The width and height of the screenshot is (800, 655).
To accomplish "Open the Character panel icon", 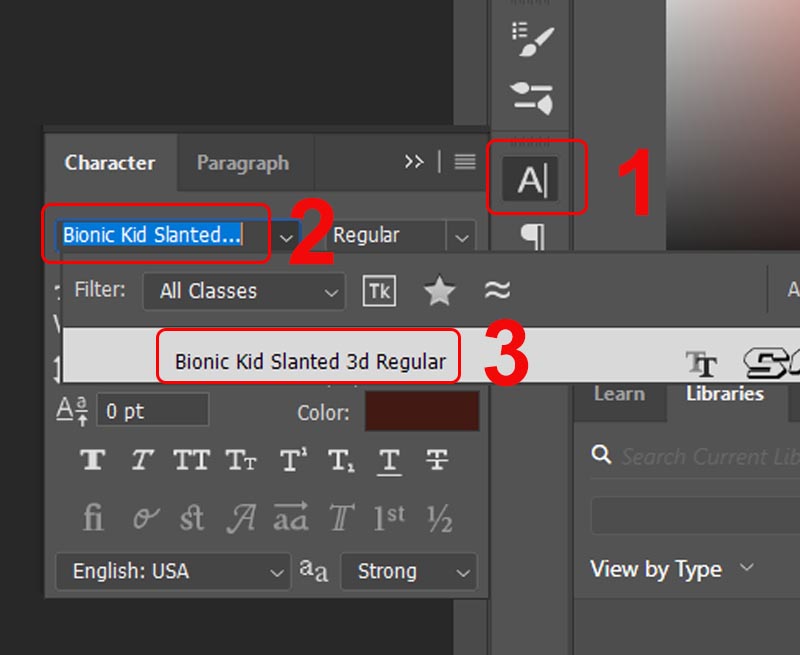I will tap(533, 177).
